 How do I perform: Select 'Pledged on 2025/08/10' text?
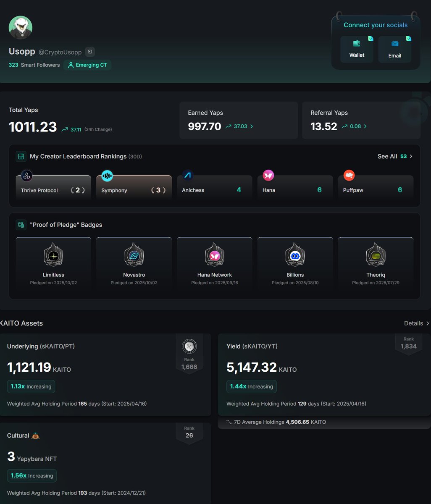pos(295,283)
